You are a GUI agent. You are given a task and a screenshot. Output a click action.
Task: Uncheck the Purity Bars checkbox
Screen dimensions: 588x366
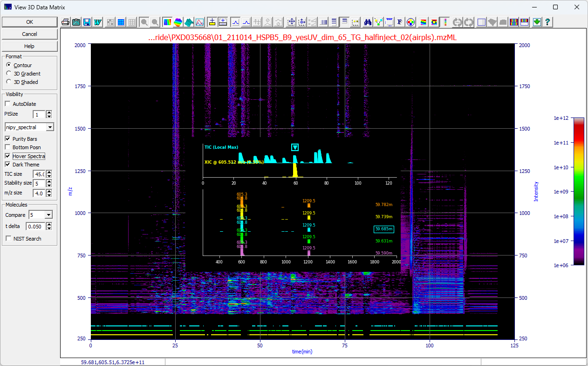[x=7, y=138]
